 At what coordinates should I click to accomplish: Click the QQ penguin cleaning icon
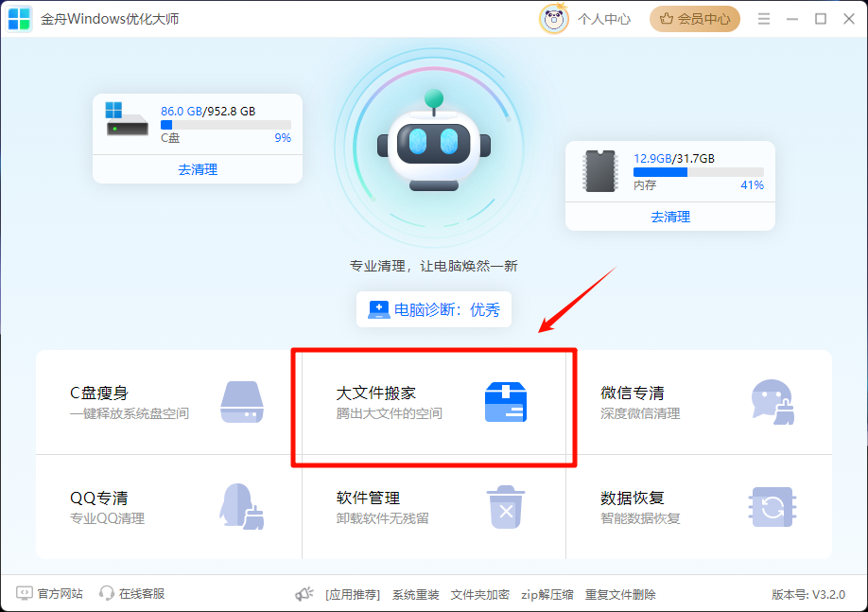(x=241, y=507)
